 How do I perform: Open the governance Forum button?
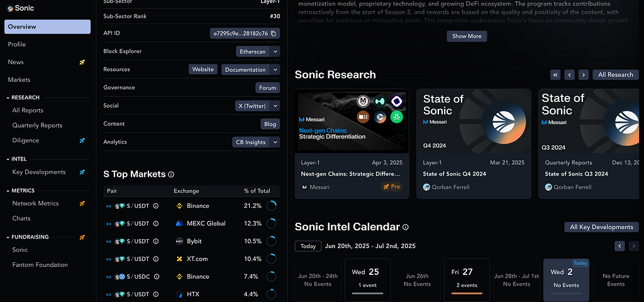pos(268,87)
